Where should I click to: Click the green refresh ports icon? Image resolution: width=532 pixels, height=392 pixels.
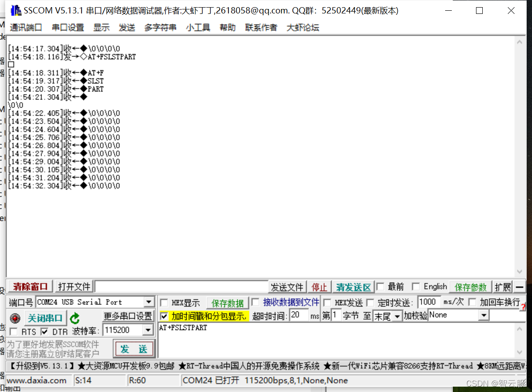[75, 319]
